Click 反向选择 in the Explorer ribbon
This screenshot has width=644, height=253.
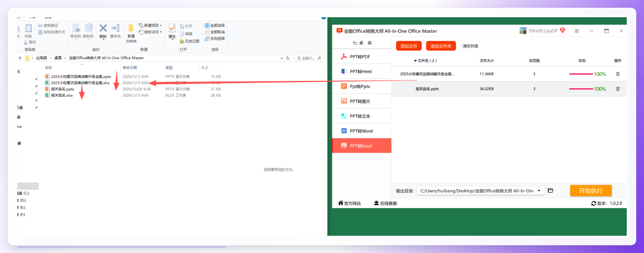tap(215, 39)
